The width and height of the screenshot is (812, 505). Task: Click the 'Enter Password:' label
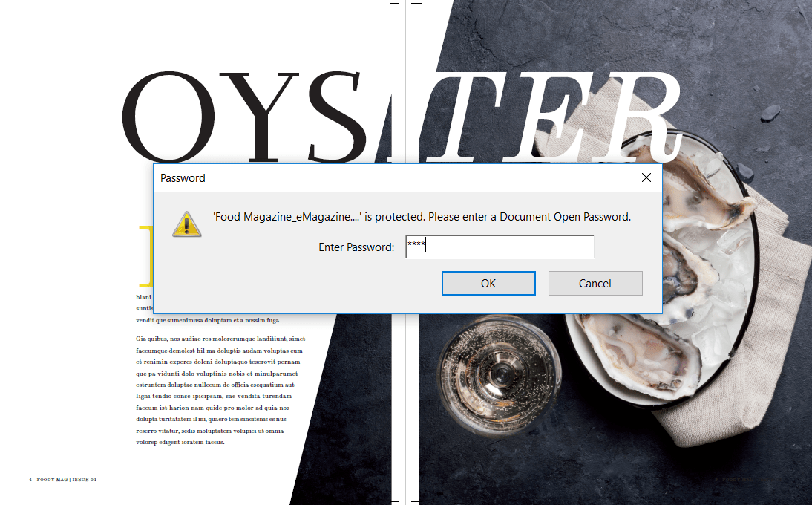[x=356, y=247]
